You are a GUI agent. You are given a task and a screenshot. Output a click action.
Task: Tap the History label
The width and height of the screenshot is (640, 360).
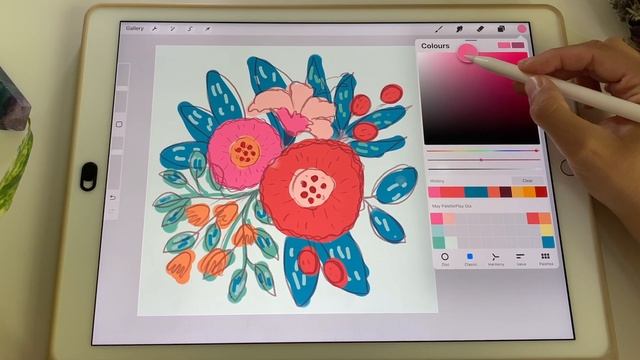437,181
